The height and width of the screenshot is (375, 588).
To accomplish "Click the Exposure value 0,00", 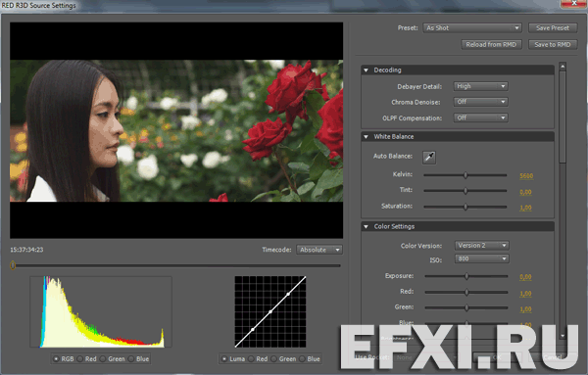I will click(525, 277).
